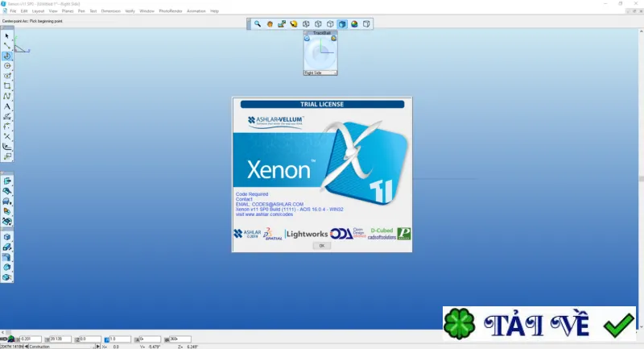This screenshot has height=349, width=644.
Task: Click the next layer arrow after Construction
Action: click(97, 347)
